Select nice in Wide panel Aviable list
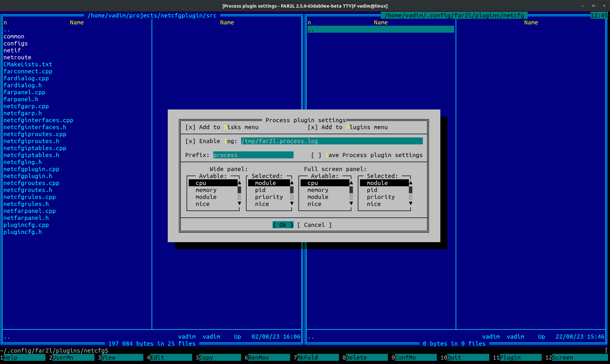This screenshot has width=610, height=364. coord(213,204)
